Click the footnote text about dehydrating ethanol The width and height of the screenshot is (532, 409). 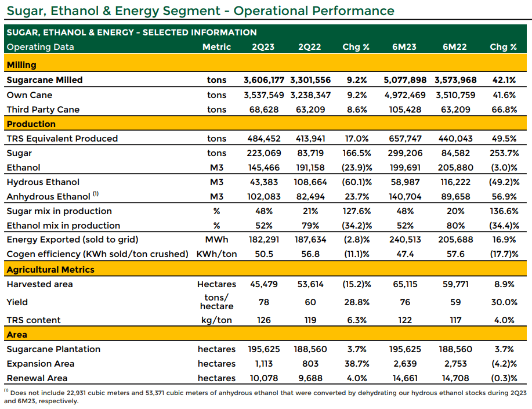tap(265, 397)
